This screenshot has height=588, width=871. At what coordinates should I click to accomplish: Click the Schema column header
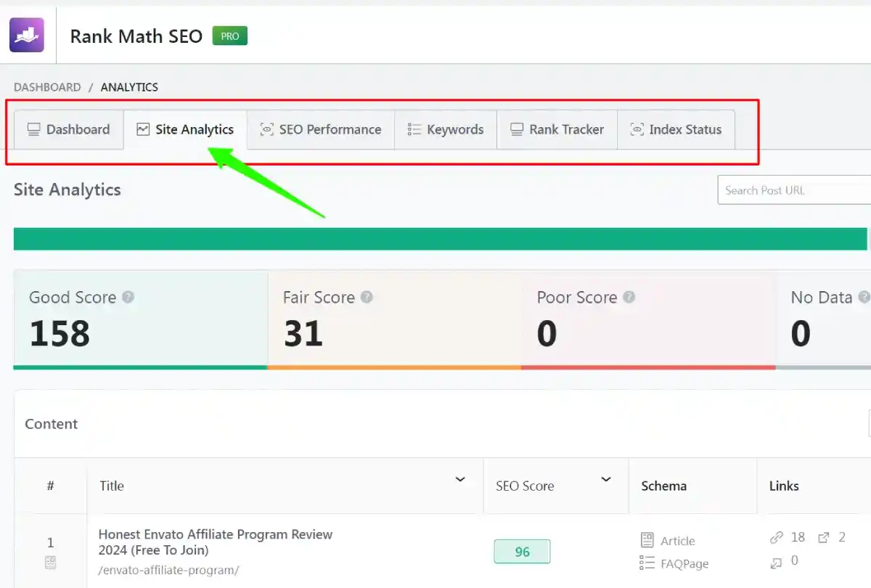pos(663,486)
